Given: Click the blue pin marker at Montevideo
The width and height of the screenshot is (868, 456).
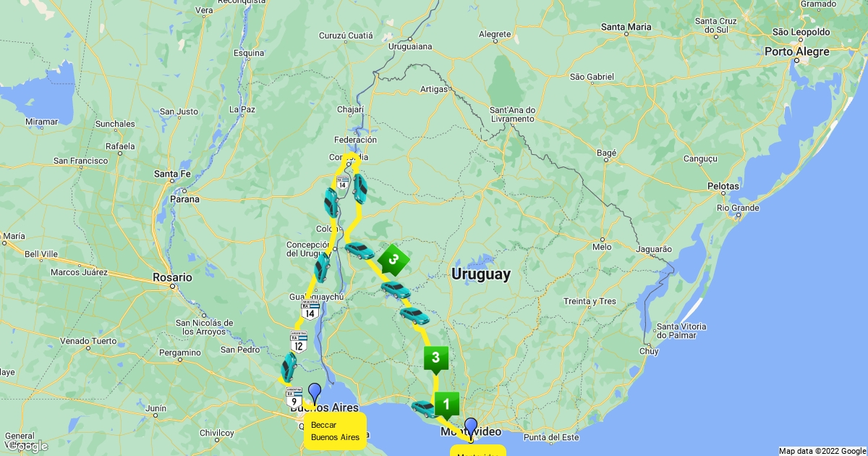Looking at the screenshot, I should [x=471, y=427].
